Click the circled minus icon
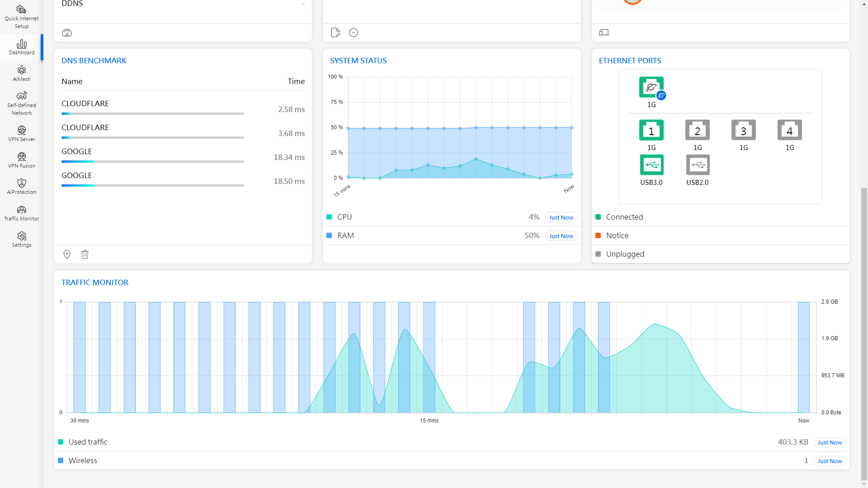The height and width of the screenshot is (488, 868). (354, 33)
